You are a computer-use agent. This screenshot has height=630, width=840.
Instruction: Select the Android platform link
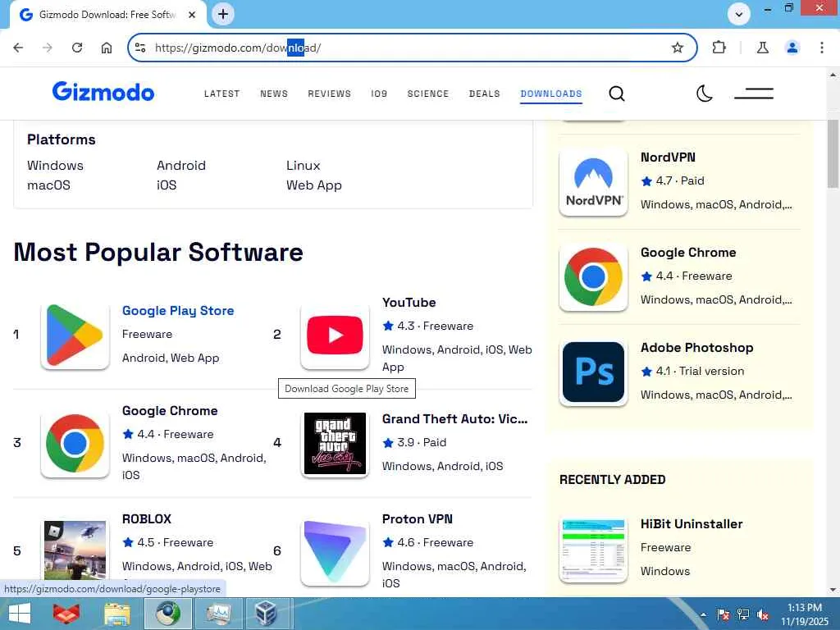[181, 166]
